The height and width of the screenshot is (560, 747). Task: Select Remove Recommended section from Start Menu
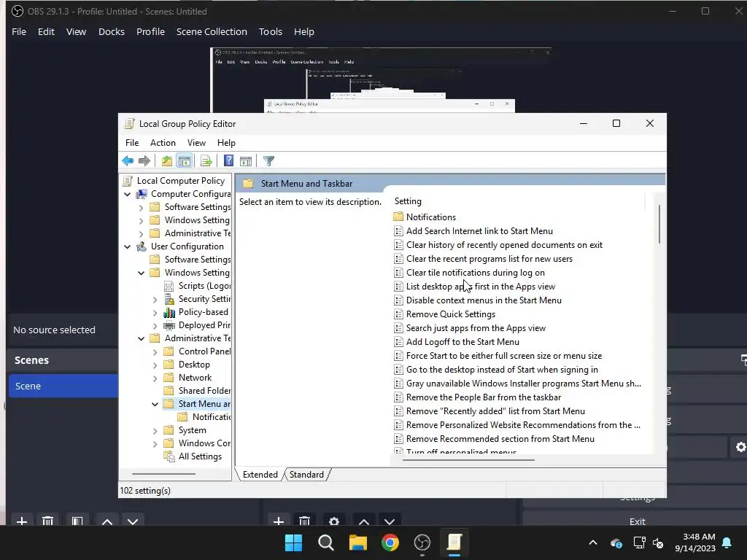tap(500, 439)
